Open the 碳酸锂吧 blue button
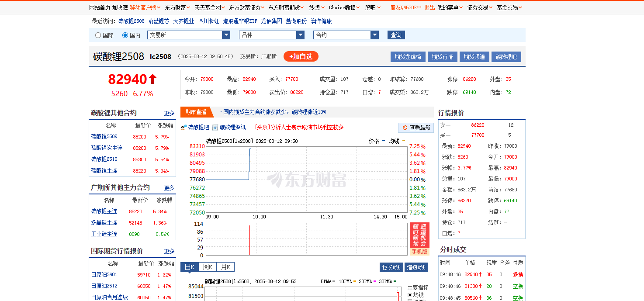Screen dimensions: 644x301 (506, 57)
